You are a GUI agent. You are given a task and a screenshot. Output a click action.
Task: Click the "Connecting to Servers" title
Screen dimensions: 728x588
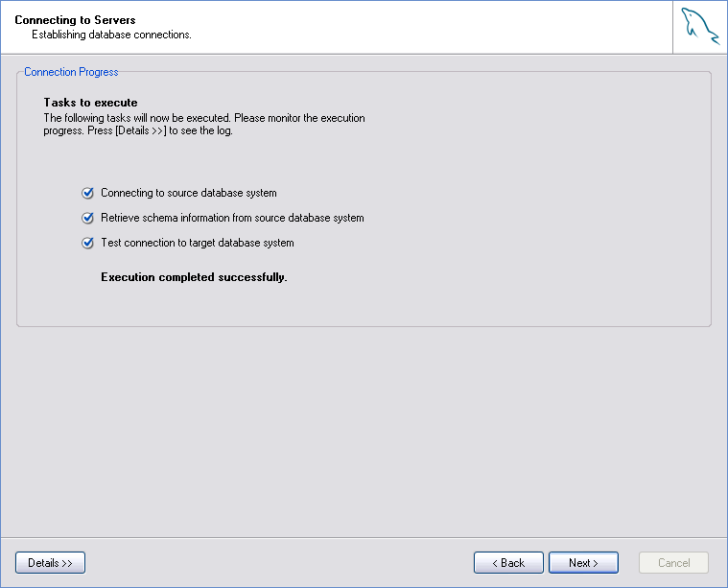pos(75,20)
